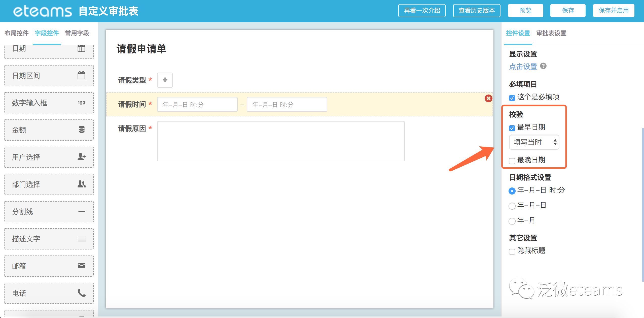
Task: Click the amount coins icon
Action: (82, 130)
